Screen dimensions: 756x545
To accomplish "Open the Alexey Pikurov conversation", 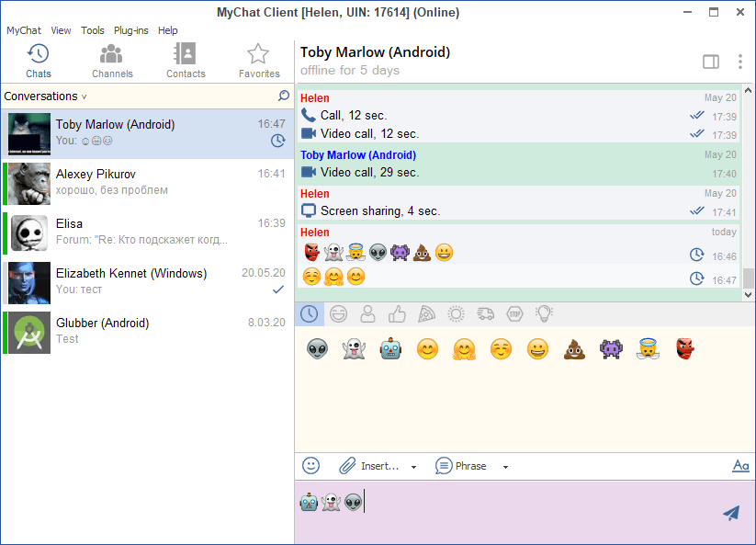I will pos(148,184).
